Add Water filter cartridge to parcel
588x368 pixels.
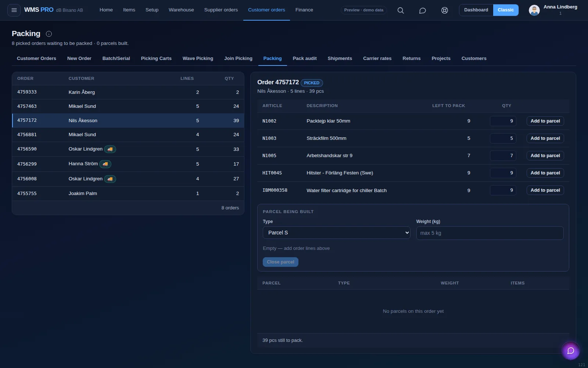click(x=545, y=190)
